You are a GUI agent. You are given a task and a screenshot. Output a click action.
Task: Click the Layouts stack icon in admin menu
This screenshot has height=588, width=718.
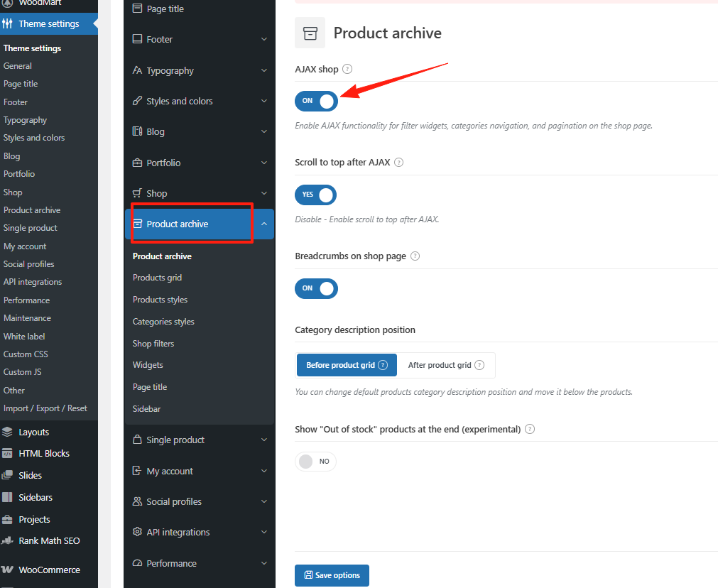click(x=8, y=432)
